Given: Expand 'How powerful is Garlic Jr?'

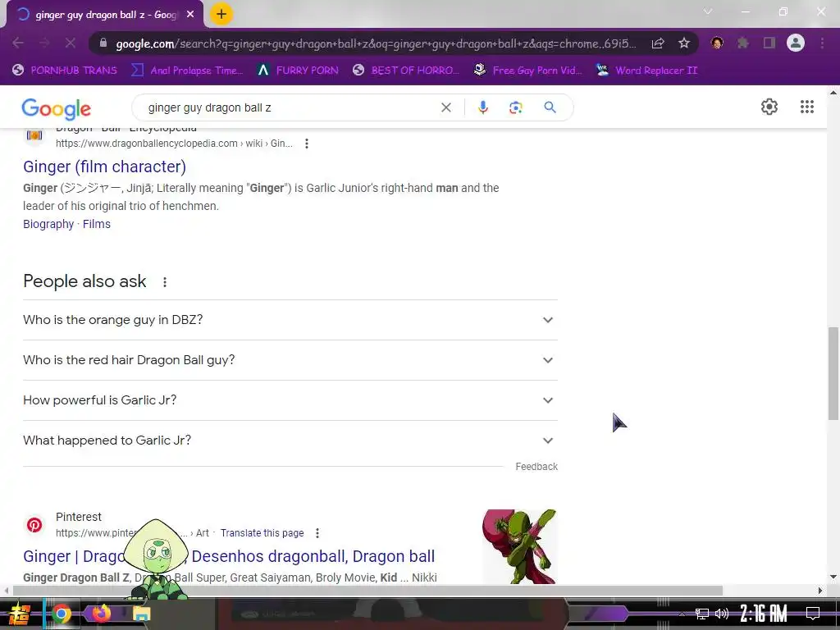Looking at the screenshot, I should 290,400.
